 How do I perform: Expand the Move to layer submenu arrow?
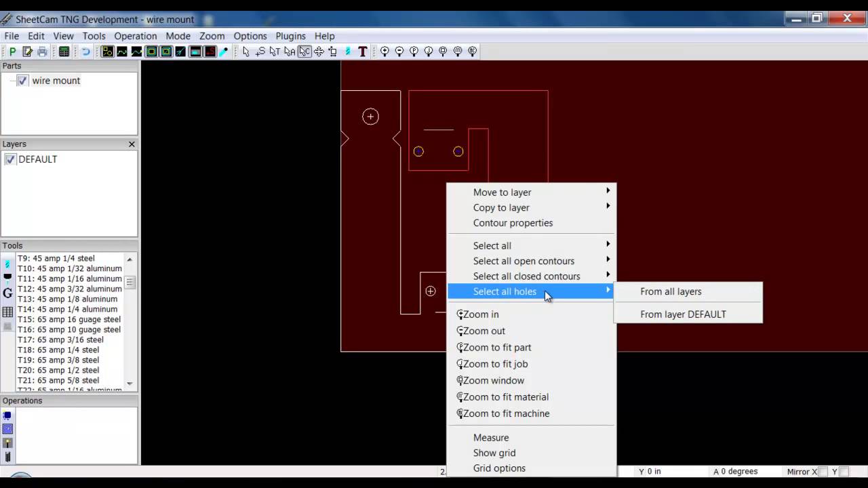pos(608,190)
